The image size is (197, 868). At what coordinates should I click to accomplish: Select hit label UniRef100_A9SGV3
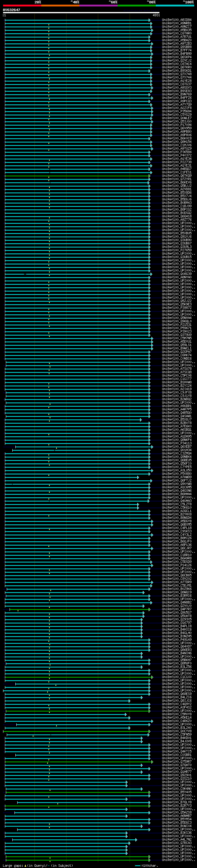point(176,88)
